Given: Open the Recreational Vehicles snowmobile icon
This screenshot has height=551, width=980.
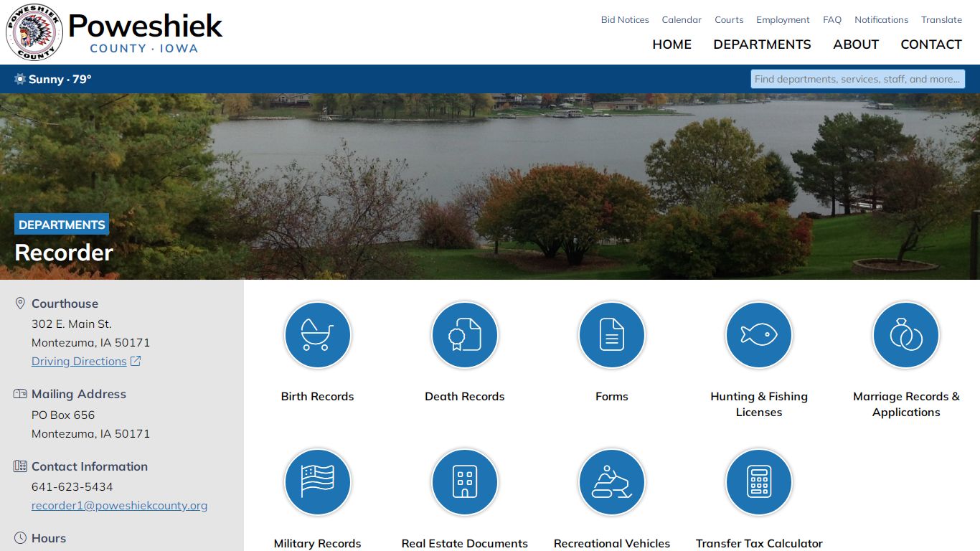Looking at the screenshot, I should click(611, 482).
